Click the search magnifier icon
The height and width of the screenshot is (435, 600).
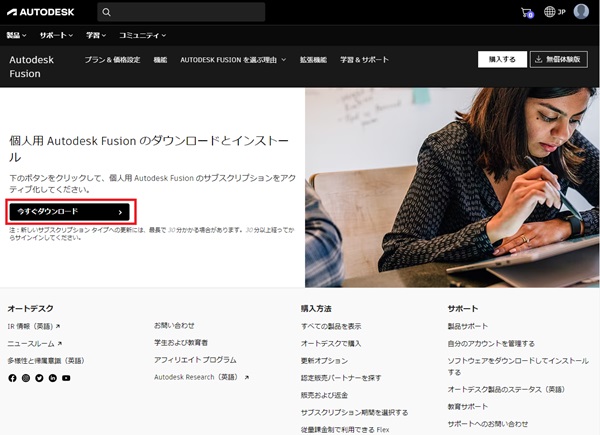(107, 12)
